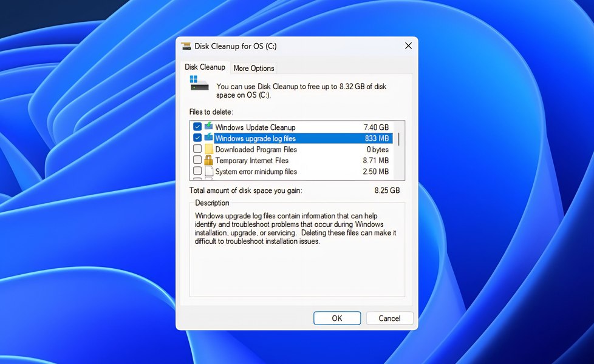Click the 'Files to delete:' label
Viewport: 594px width, 364px height.
(211, 112)
